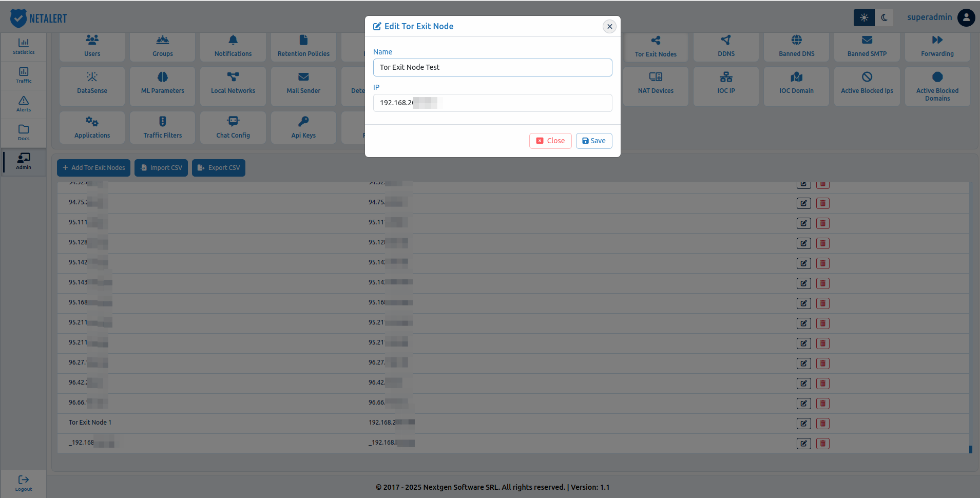Open Banned SMTP tile

pyautogui.click(x=867, y=46)
